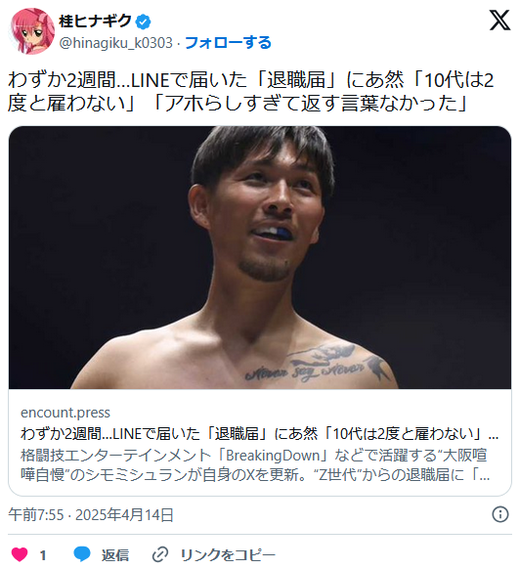This screenshot has width=520, height=569.
Task: Click the chain link copy icon
Action: pos(160,554)
